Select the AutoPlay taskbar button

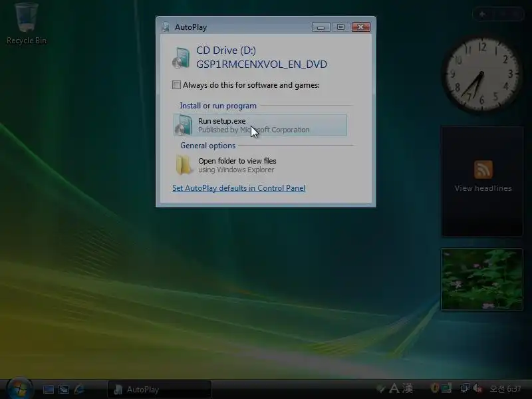click(160, 390)
